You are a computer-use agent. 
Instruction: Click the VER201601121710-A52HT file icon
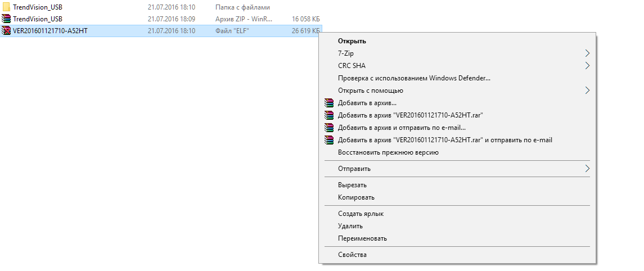[6, 31]
